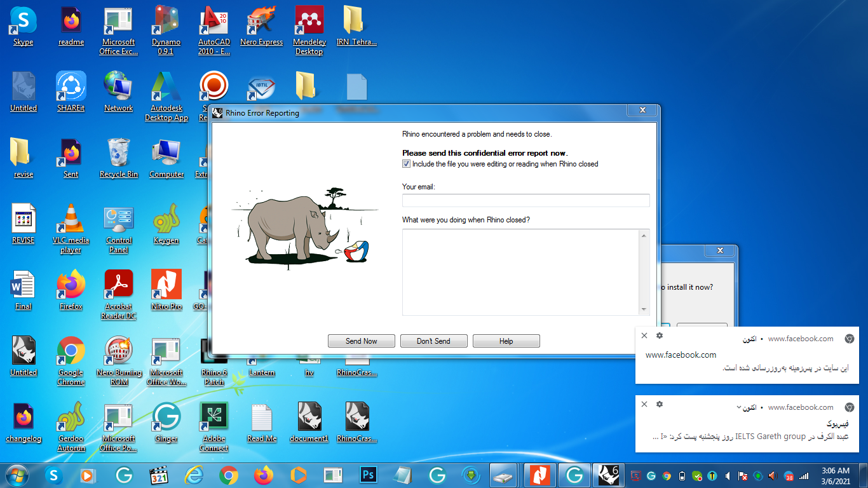Click the Don't Send button
Viewport: 868px width, 488px height.
pyautogui.click(x=434, y=341)
